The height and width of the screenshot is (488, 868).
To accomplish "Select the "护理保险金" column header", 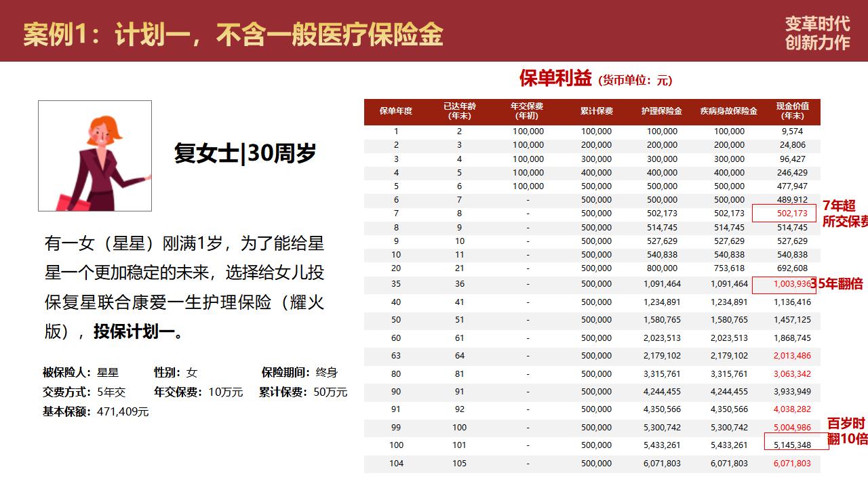I will click(661, 111).
